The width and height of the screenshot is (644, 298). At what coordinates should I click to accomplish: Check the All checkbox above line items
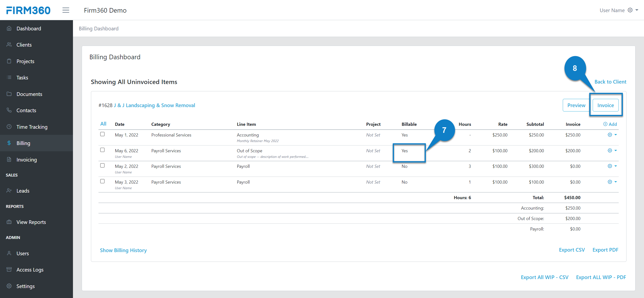(x=103, y=124)
